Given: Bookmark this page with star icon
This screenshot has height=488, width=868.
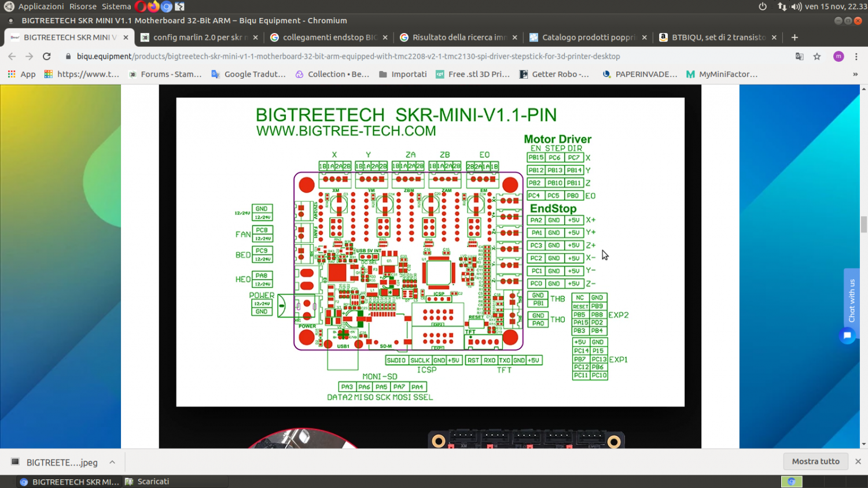Looking at the screenshot, I should [x=817, y=57].
